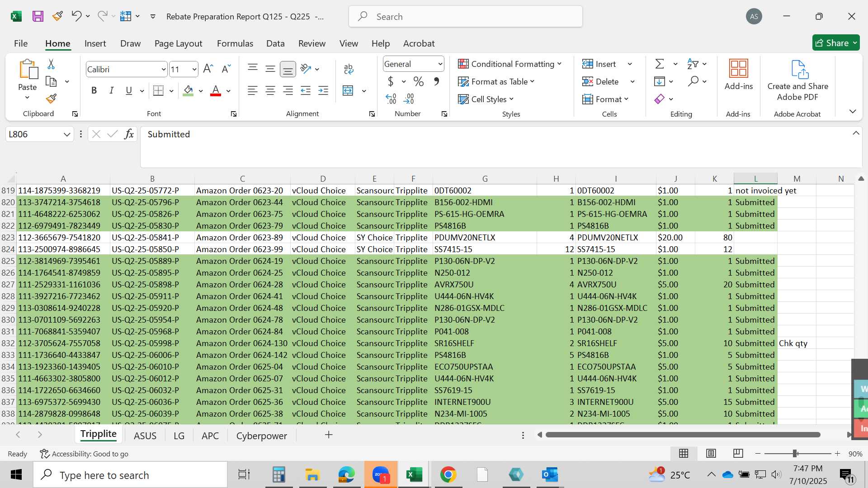The width and height of the screenshot is (868, 488).
Task: Toggle Top Align for cells
Action: 253,69
